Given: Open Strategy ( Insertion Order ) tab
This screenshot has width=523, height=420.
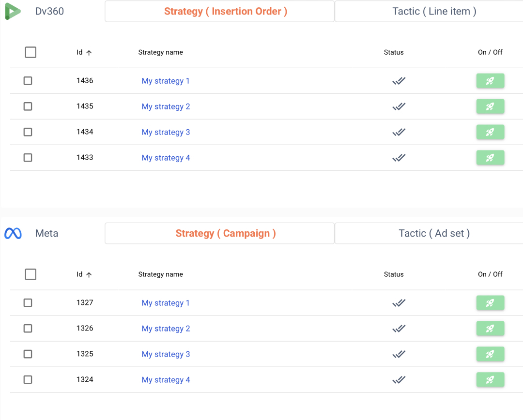Looking at the screenshot, I should coord(225,12).
